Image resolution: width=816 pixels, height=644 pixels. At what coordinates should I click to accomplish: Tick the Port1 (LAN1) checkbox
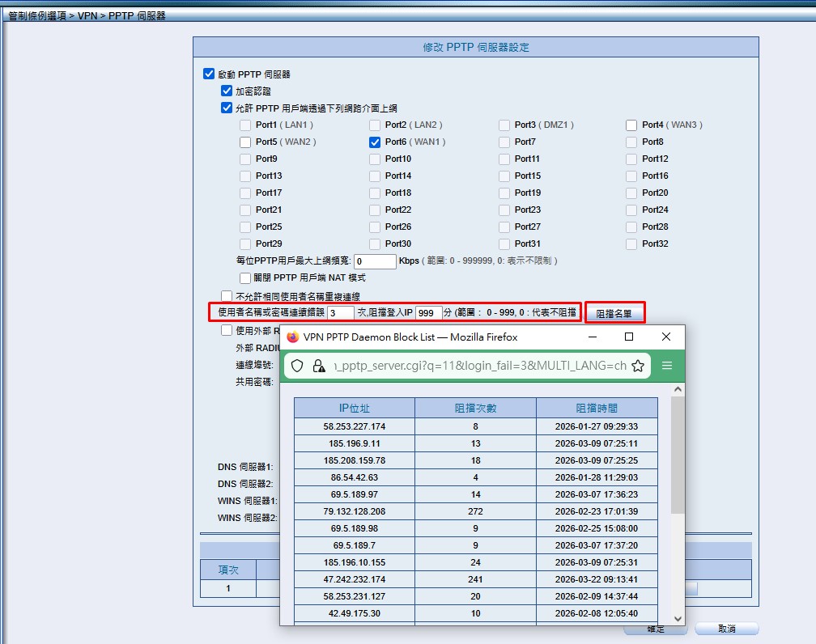pyautogui.click(x=245, y=125)
